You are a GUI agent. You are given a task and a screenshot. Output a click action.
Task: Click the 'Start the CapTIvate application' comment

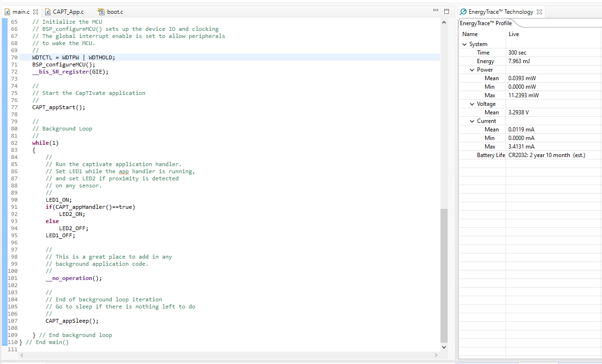click(x=89, y=93)
